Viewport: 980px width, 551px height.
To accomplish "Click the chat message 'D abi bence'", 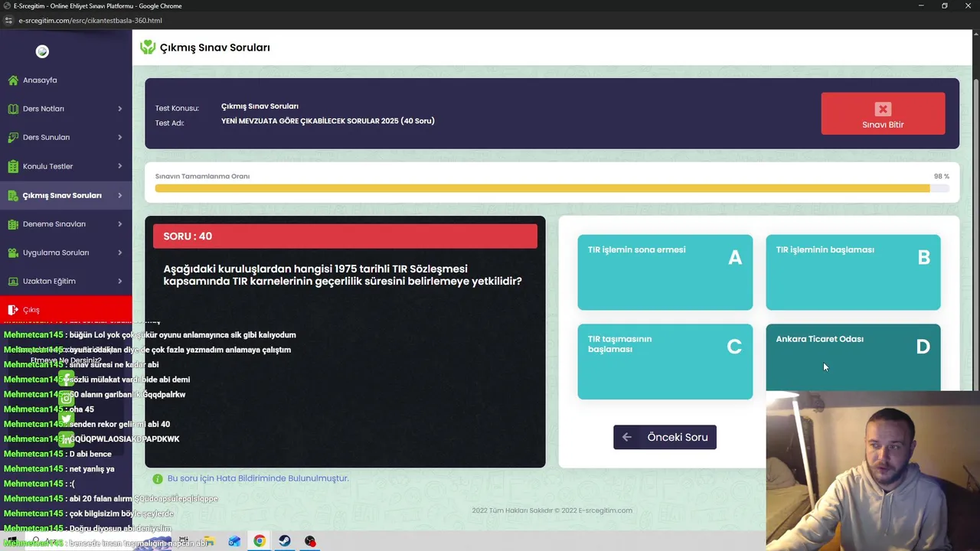I will (90, 454).
